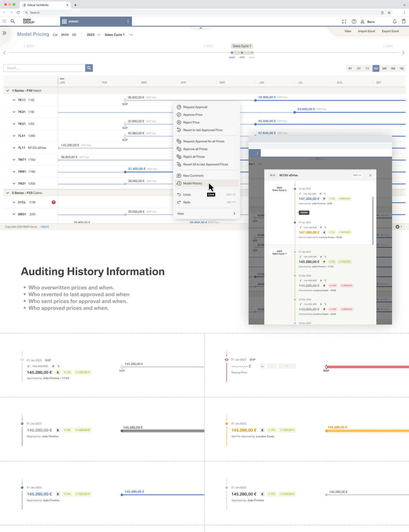Screen dimensions: 409x532
Task: Expand the 7L11 M135i xDrive row
Action: (14, 148)
